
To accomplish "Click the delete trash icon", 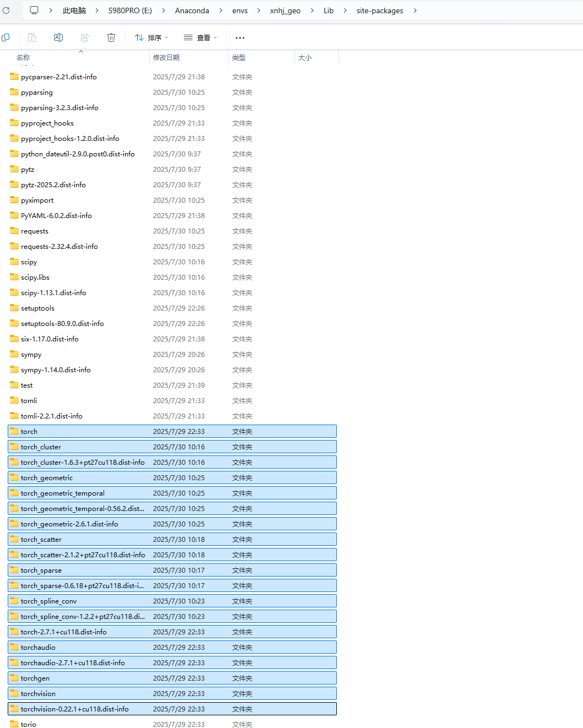I will (111, 37).
